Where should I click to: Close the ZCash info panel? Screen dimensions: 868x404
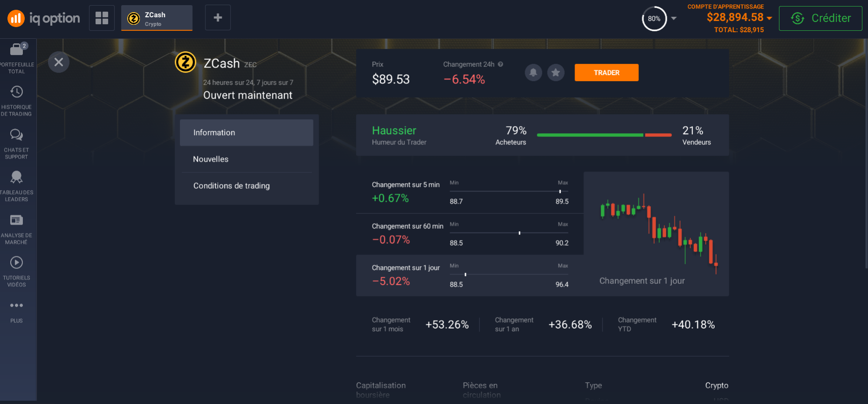pos(59,62)
